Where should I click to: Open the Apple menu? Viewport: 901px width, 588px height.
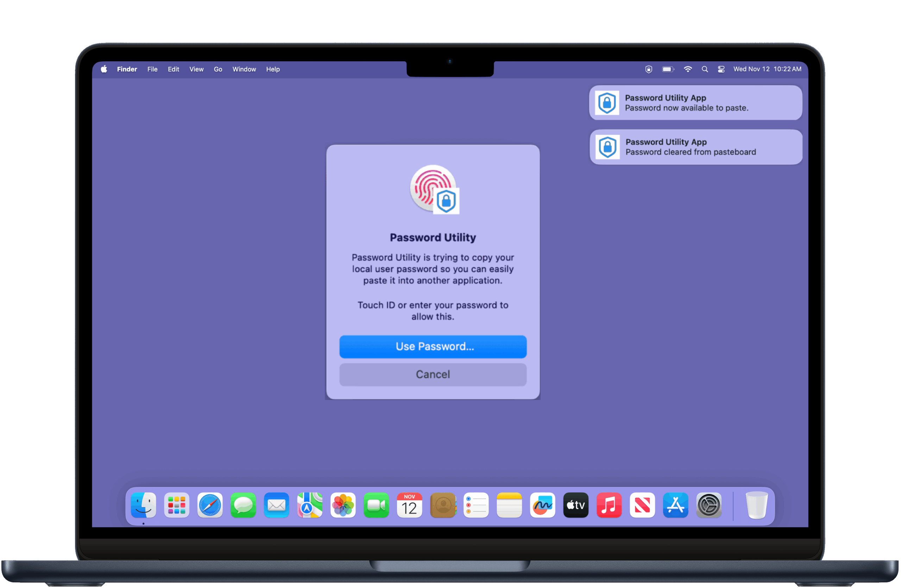click(x=104, y=69)
